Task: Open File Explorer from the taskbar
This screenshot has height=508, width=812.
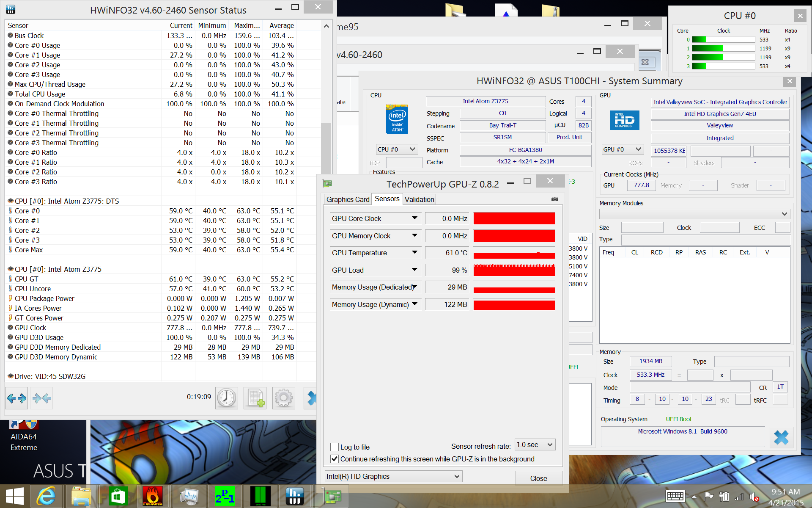Action: (81, 496)
